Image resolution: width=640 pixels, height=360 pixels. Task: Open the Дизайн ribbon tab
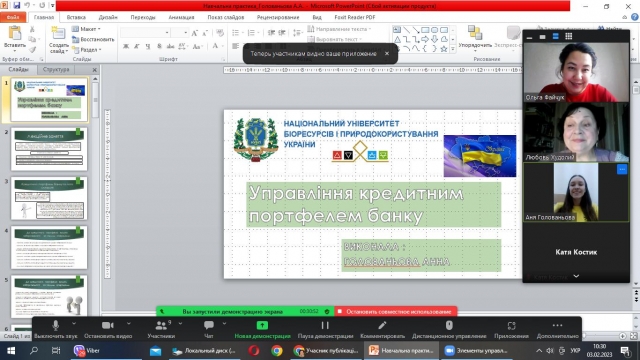(x=108, y=17)
